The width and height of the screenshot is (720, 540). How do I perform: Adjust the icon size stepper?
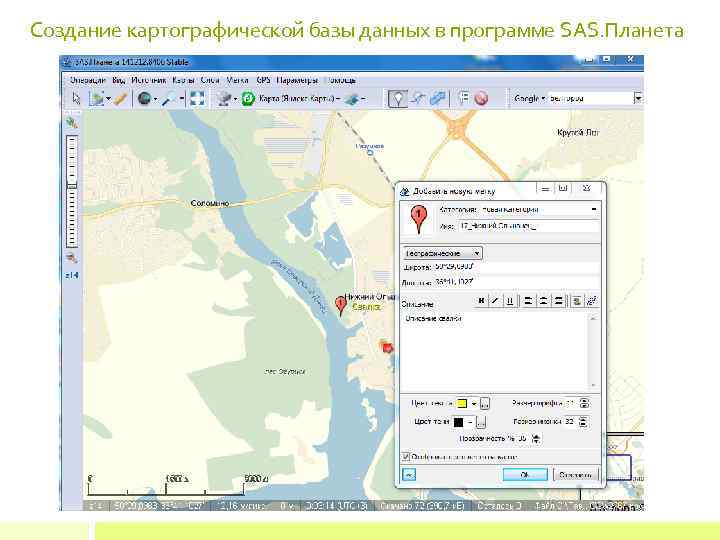click(x=583, y=422)
